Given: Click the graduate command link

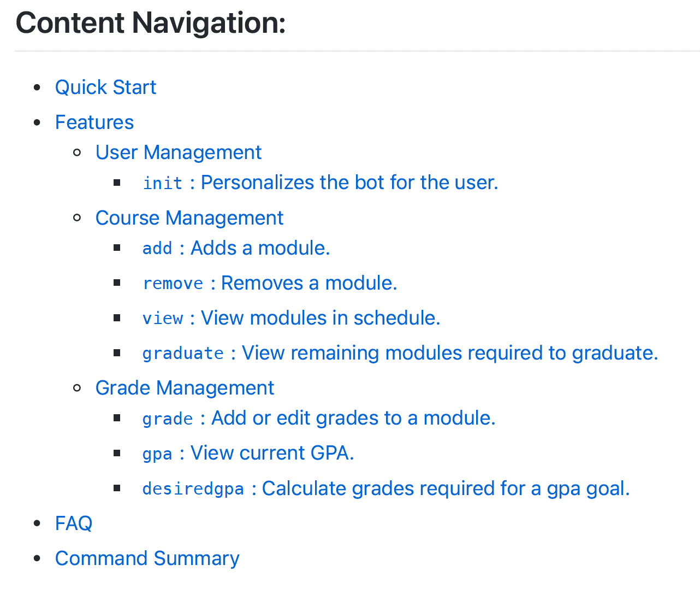Looking at the screenshot, I should click(183, 354).
